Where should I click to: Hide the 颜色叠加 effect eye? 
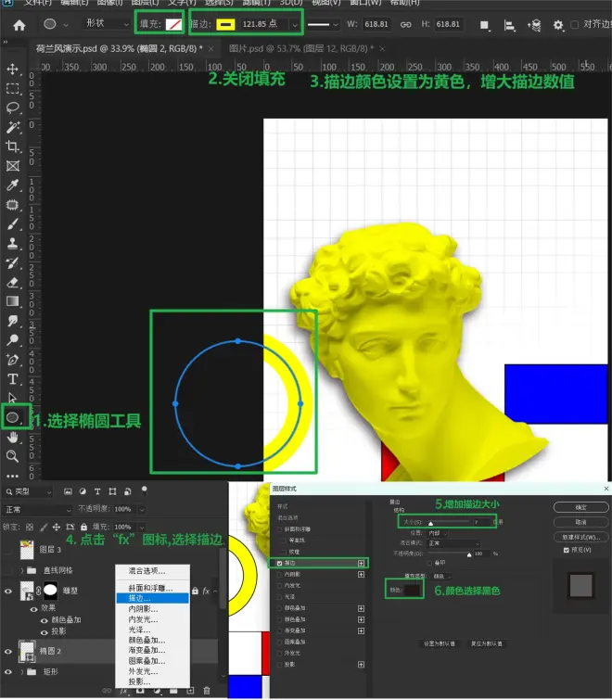tap(45, 620)
